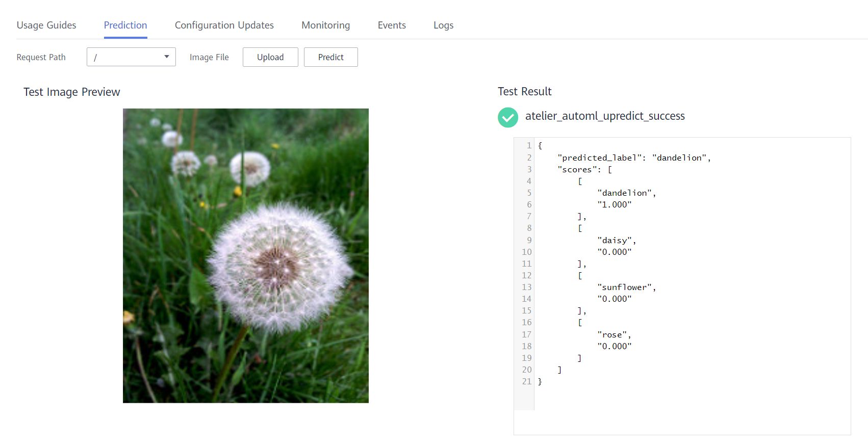Click the "1.000" score value in the result
Viewport: 868px width, 446px height.
tap(614, 204)
